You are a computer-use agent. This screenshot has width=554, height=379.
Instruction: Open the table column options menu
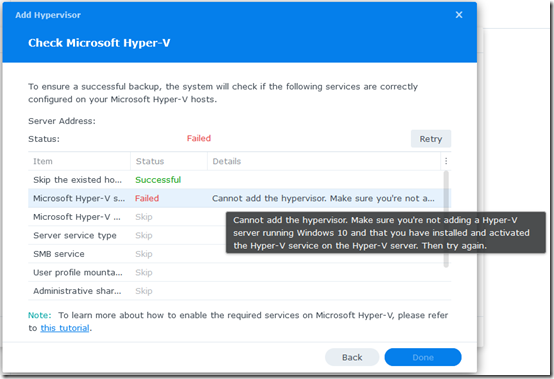[x=446, y=161]
